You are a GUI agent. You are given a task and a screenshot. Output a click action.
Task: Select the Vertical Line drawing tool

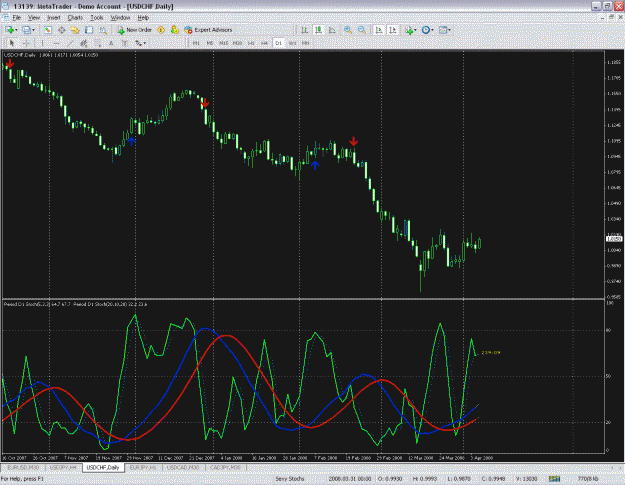point(42,43)
